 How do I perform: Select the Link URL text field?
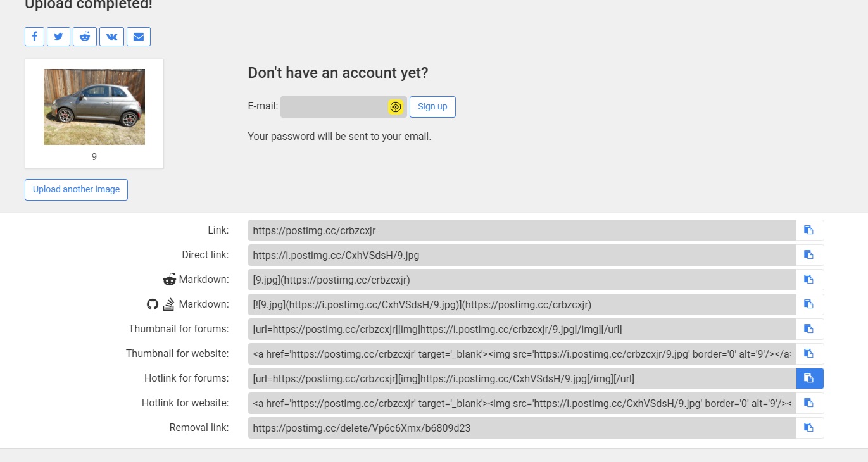pos(522,230)
